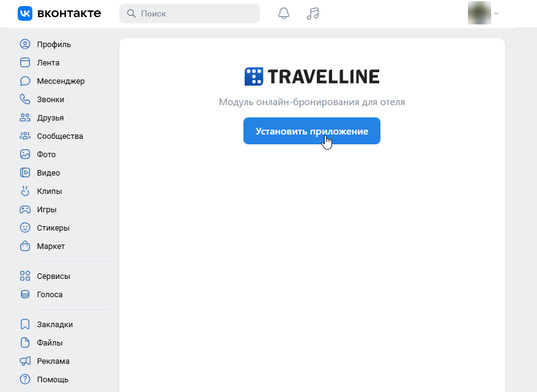The height and width of the screenshot is (392, 537).
Task: Click the VK logo icon
Action: [x=25, y=13]
